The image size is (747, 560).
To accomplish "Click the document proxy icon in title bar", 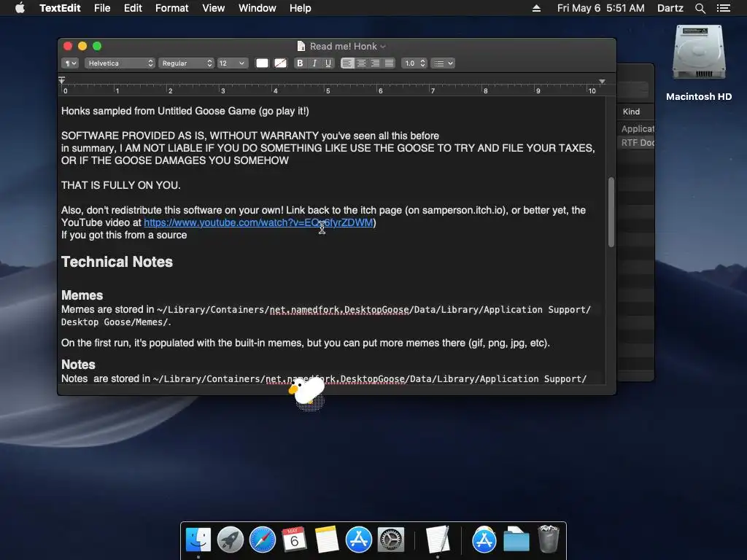I will 301,46.
